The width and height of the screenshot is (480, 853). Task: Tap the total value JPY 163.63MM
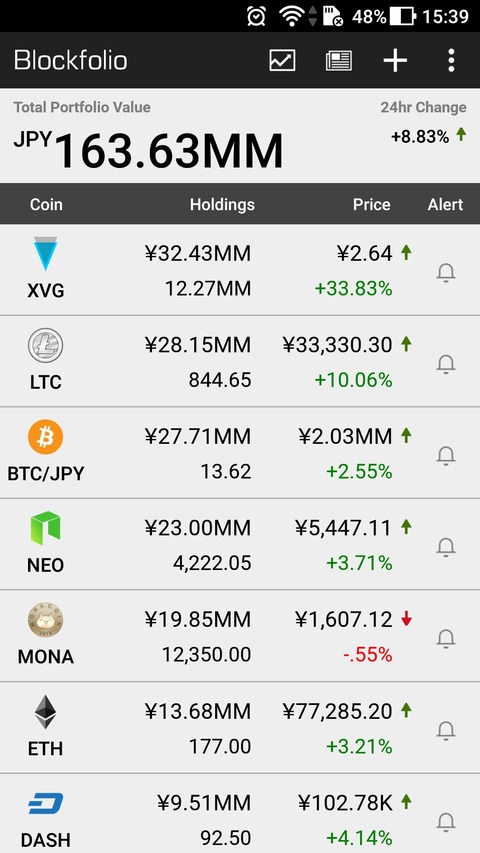[x=148, y=150]
